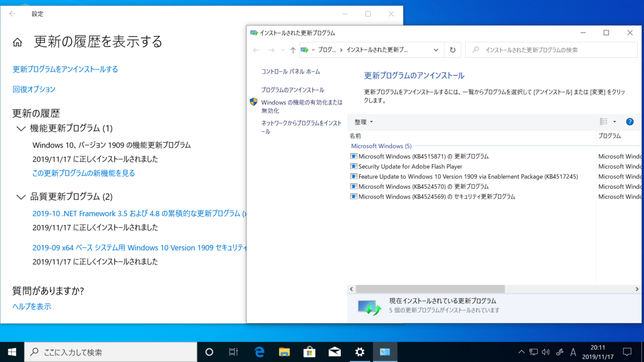Screen dimensions: 644x362
Task: Click icon of the KB4517245 Feature Update row
Action: point(354,176)
